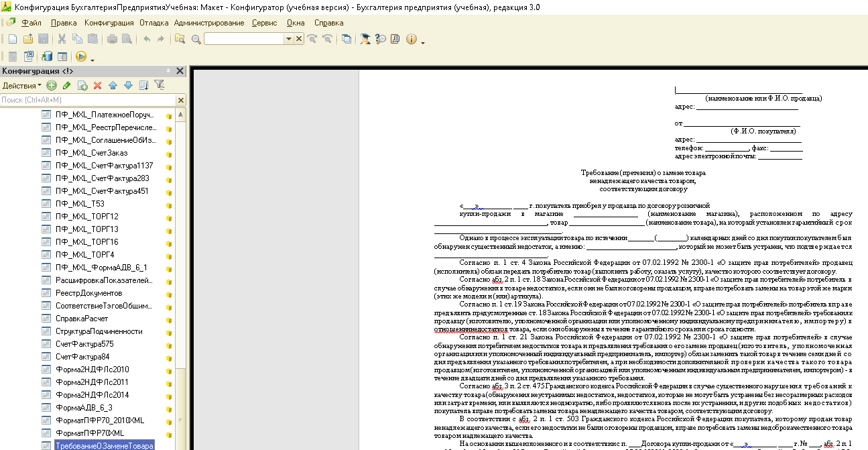Viewport: 868px width, 450px height.
Task: Open the Администрирование menu
Action: point(208,23)
